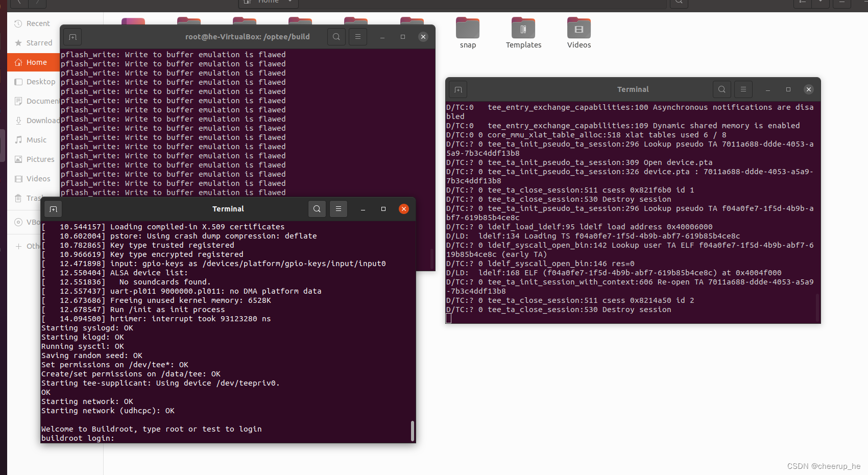Click the right Terminal window scrollbar
868x475 pixels.
pos(817,307)
